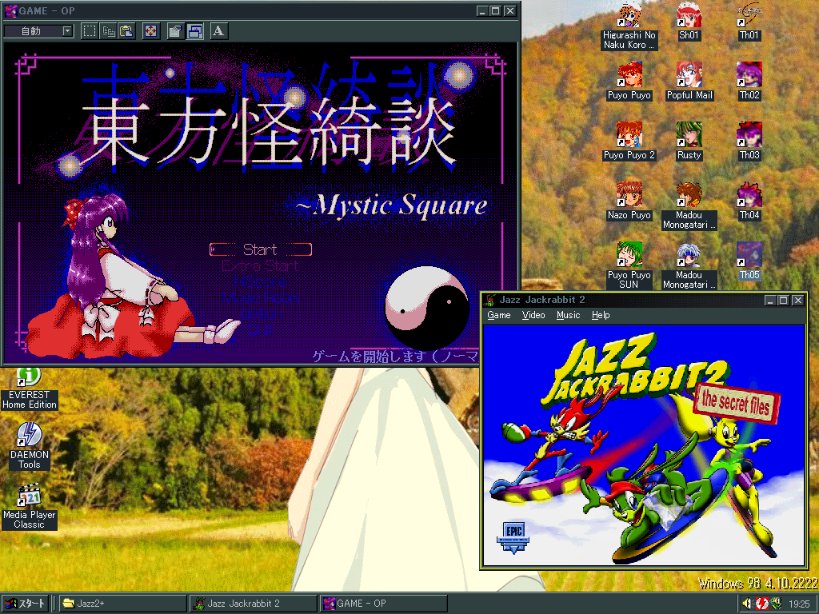819x614 pixels.
Task: Select the Nazo Puyo desktop icon
Action: point(629,202)
